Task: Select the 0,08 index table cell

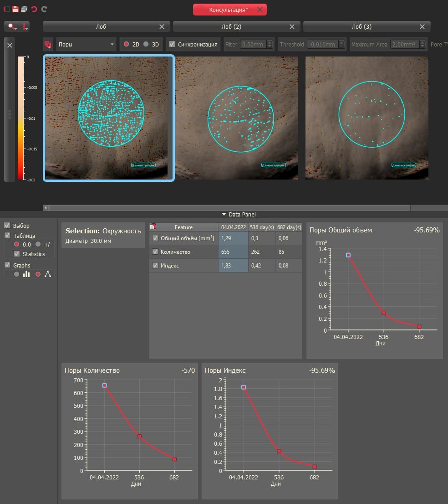Action: 289,266
